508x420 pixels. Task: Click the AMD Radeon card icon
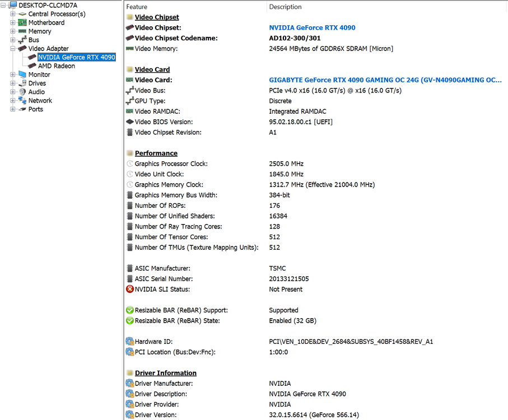(x=32, y=66)
